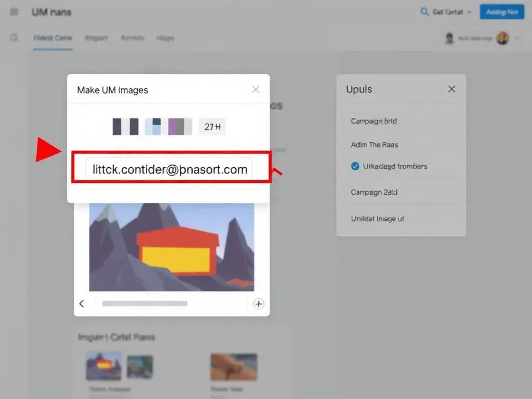Click the email address input field
The height and width of the screenshot is (399, 532).
pyautogui.click(x=169, y=169)
